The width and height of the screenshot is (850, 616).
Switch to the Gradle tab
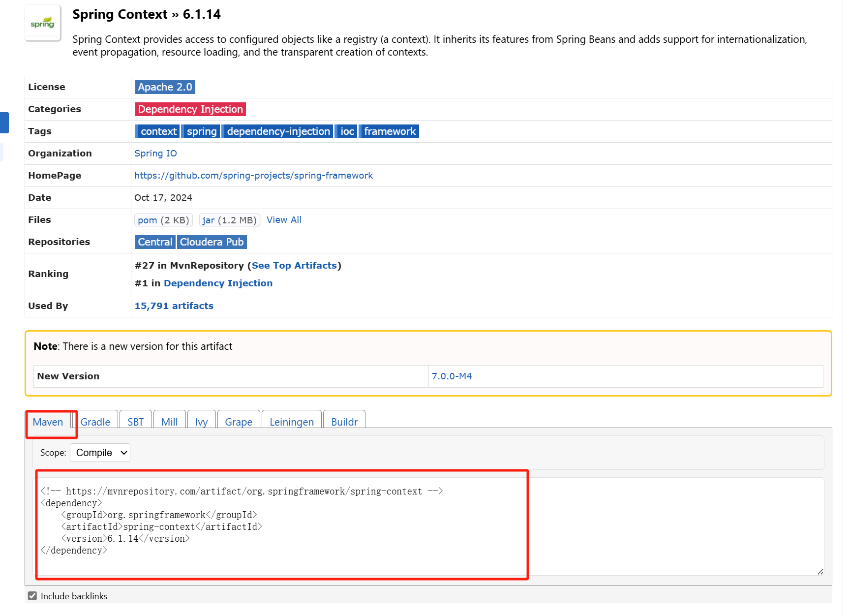(x=95, y=422)
